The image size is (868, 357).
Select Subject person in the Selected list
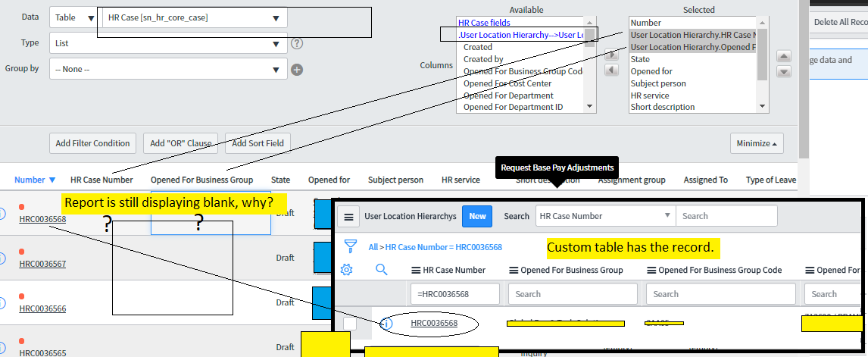(658, 83)
